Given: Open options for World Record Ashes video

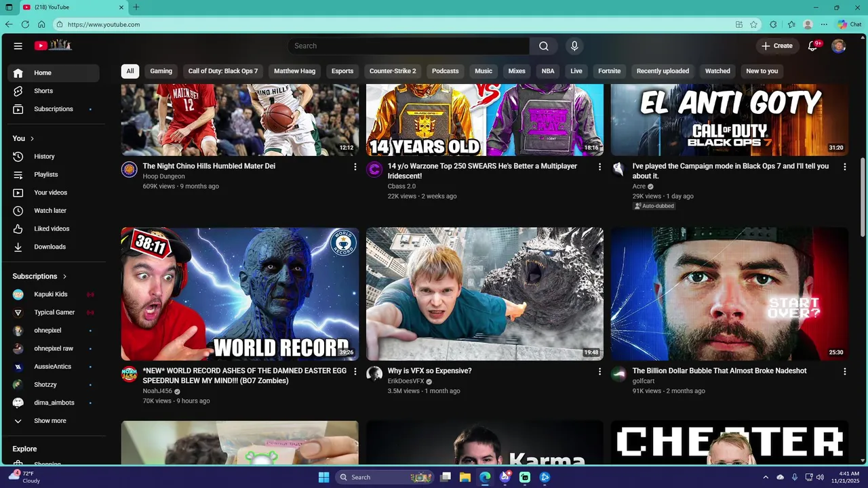Looking at the screenshot, I should [x=355, y=371].
